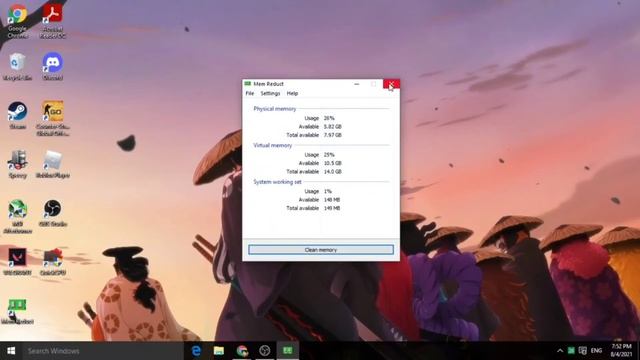640x360 pixels.
Task: Launch Microsoft Edge from the taskbar
Action: (x=196, y=351)
